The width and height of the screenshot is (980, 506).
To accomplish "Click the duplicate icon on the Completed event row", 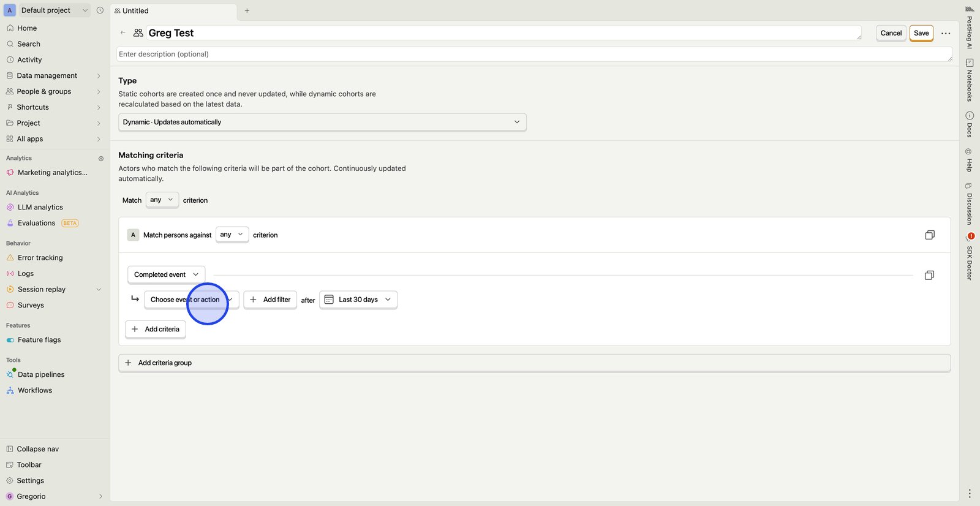I will [929, 276].
